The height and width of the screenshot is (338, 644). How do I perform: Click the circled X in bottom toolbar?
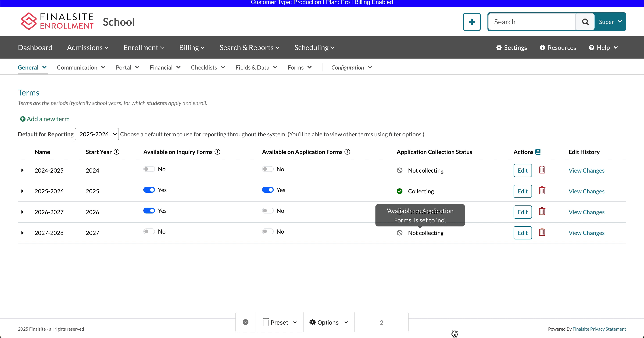246,322
